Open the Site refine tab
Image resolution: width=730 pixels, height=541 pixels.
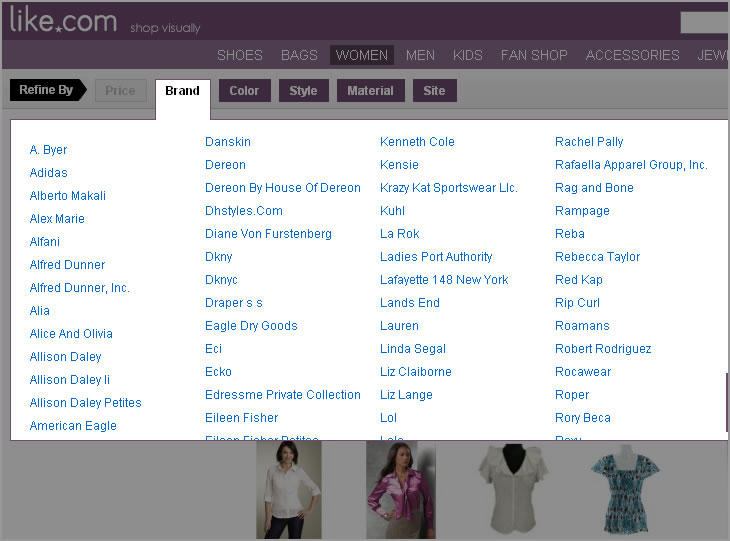pos(434,91)
